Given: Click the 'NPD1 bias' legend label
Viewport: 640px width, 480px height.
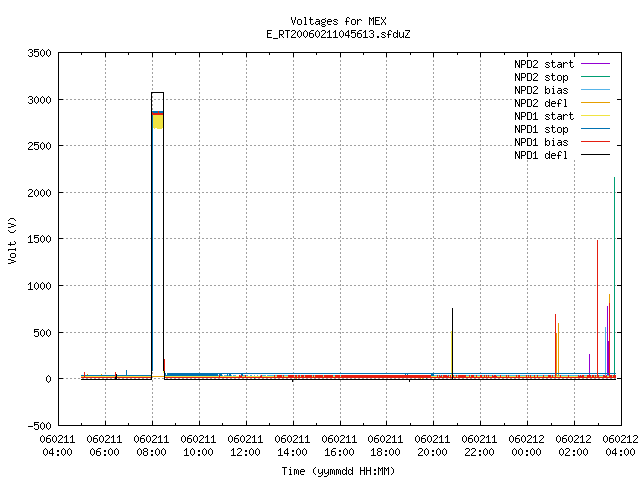Looking at the screenshot, I should coord(541,142).
